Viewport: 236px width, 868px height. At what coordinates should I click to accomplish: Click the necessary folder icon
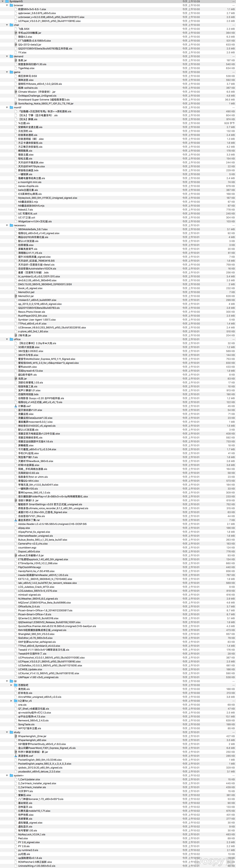(11, 225)
